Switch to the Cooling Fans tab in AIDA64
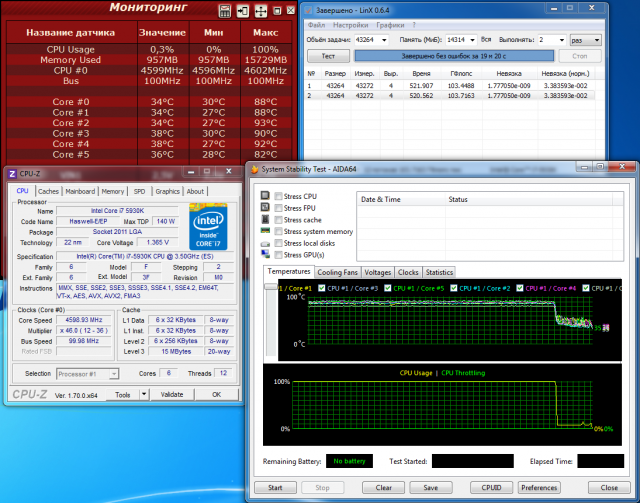This screenshot has width=640, height=503. coord(337,272)
